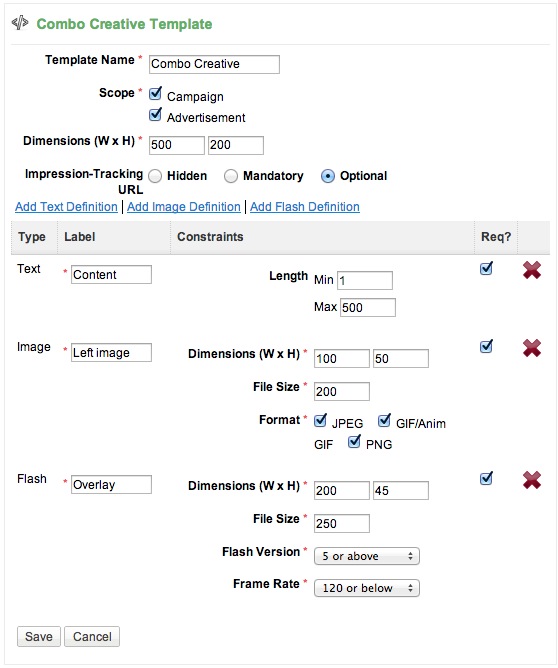The height and width of the screenshot is (668, 558).
Task: Click the code template icon beside the title
Action: point(20,23)
